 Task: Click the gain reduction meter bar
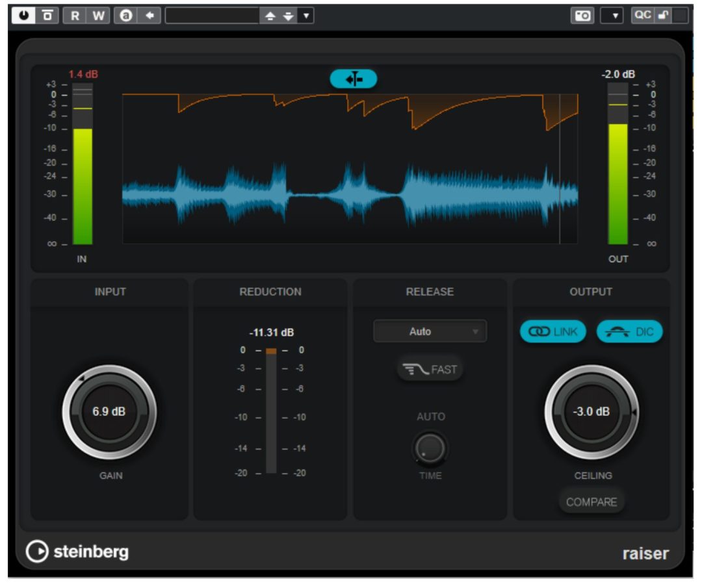point(271,411)
